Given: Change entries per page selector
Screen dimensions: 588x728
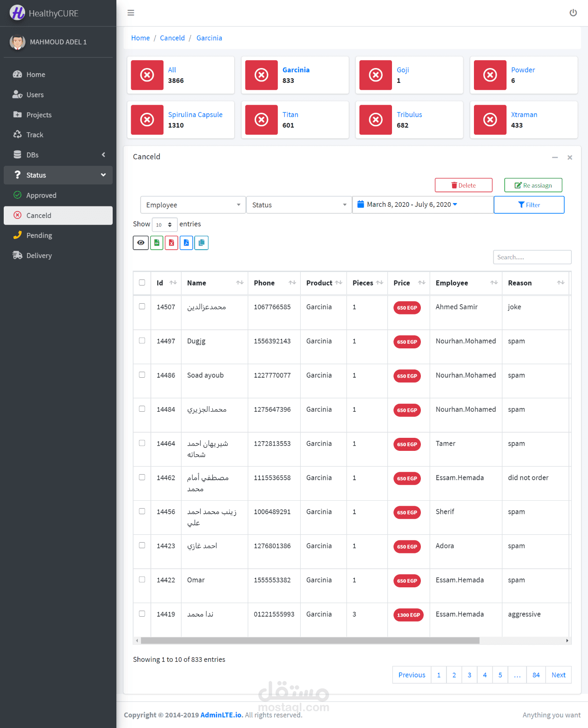Looking at the screenshot, I should pos(164,225).
